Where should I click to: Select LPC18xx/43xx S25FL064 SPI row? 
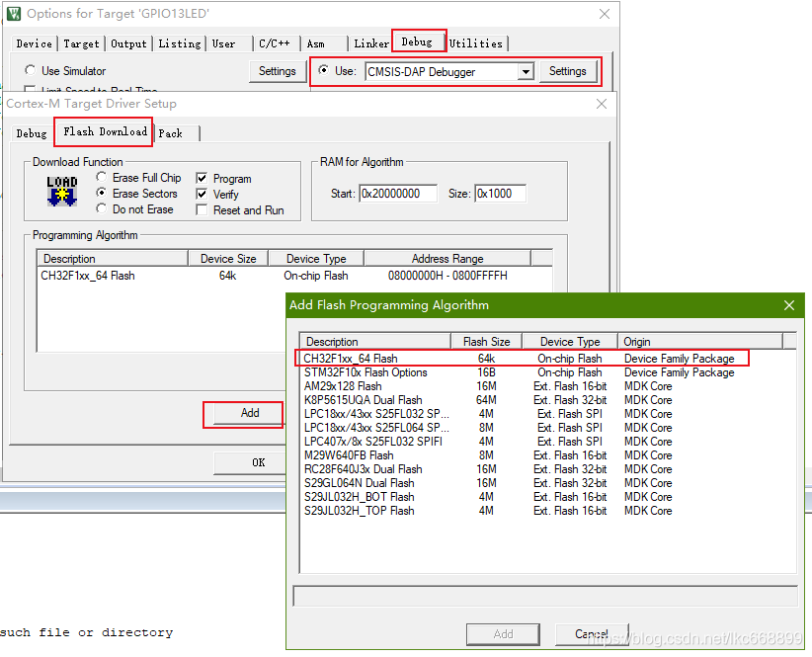tap(548, 428)
